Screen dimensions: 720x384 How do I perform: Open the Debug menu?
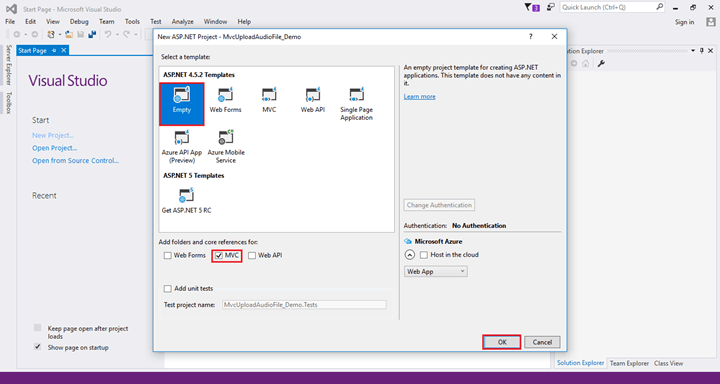pos(79,22)
